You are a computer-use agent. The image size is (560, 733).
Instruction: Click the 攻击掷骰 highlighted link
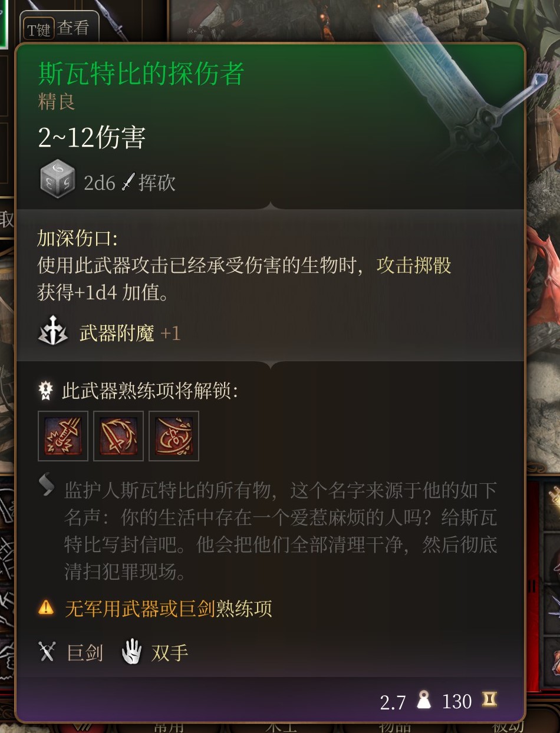[x=414, y=265]
